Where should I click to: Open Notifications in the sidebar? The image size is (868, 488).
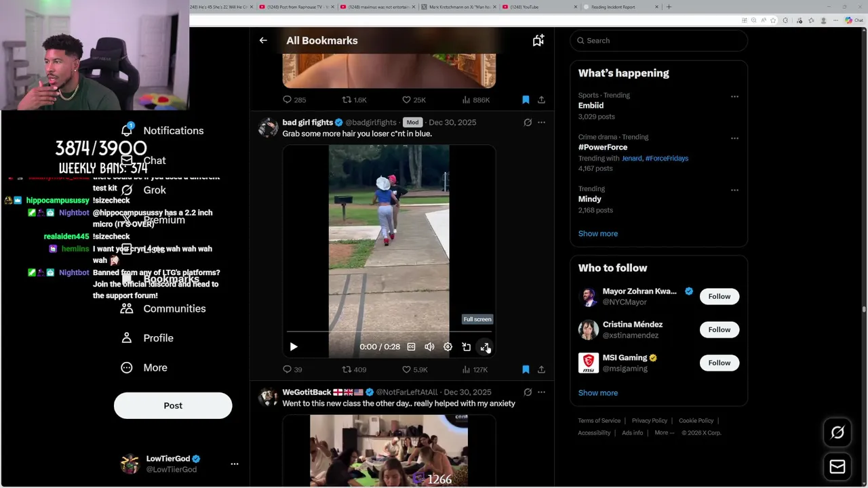point(162,131)
